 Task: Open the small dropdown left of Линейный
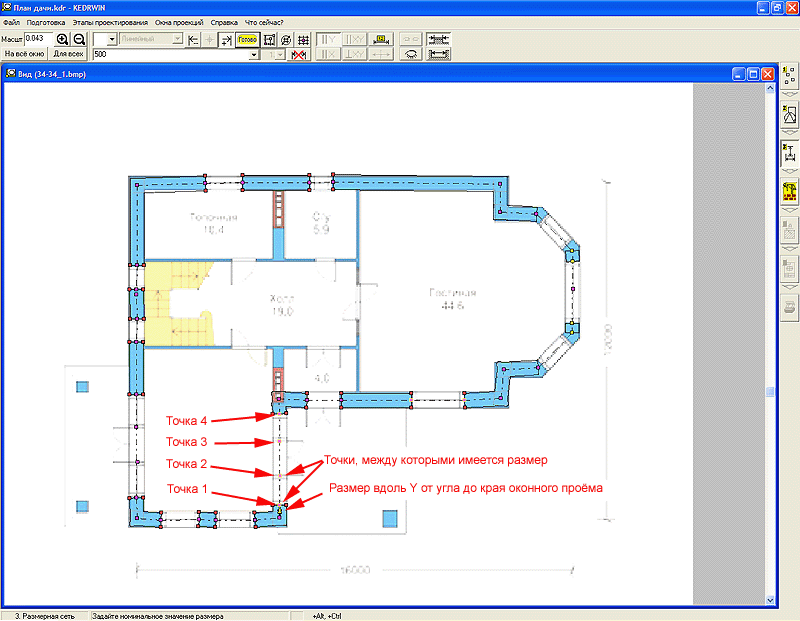click(x=112, y=39)
